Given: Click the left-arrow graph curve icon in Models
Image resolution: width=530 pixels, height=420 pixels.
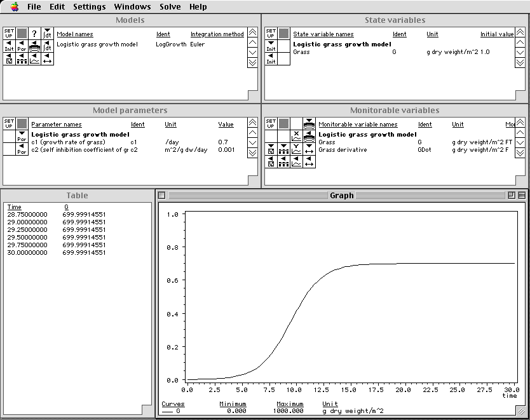Looking at the screenshot, I should pyautogui.click(x=34, y=58).
